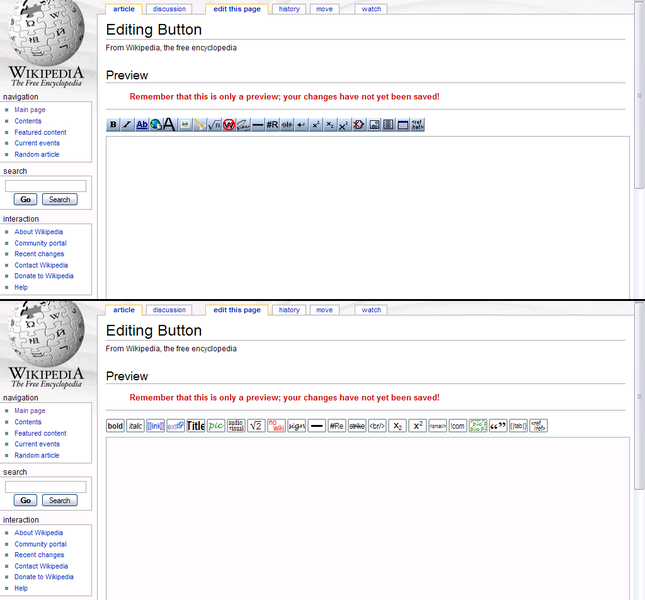Click the large letter A headline icon
Image resolution: width=645 pixels, height=600 pixels.
(x=170, y=125)
